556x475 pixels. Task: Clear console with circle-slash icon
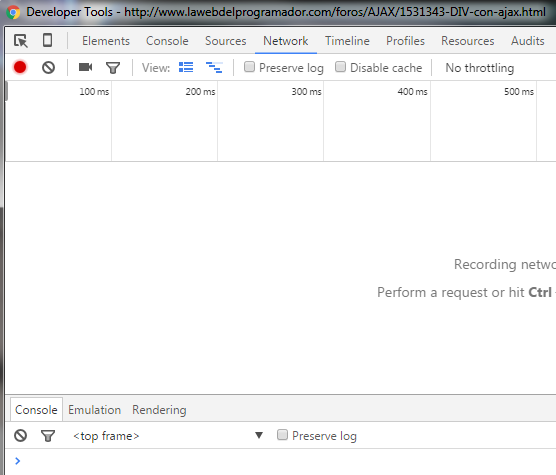[x=21, y=435]
